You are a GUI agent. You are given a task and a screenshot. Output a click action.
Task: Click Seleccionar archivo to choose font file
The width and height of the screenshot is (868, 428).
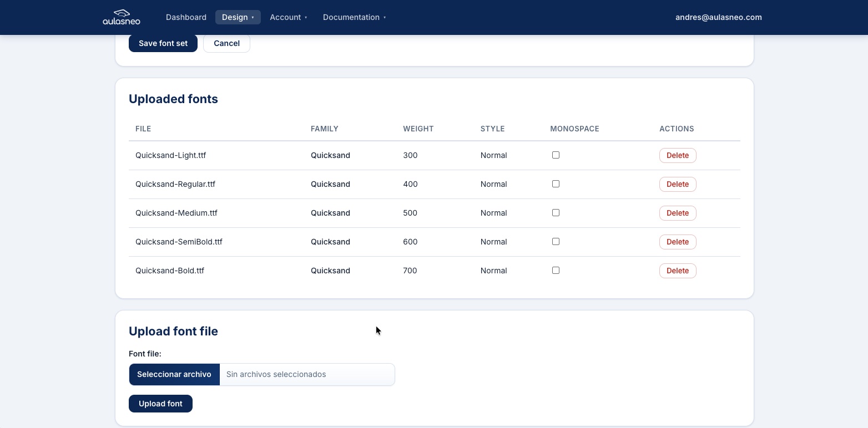174,375
